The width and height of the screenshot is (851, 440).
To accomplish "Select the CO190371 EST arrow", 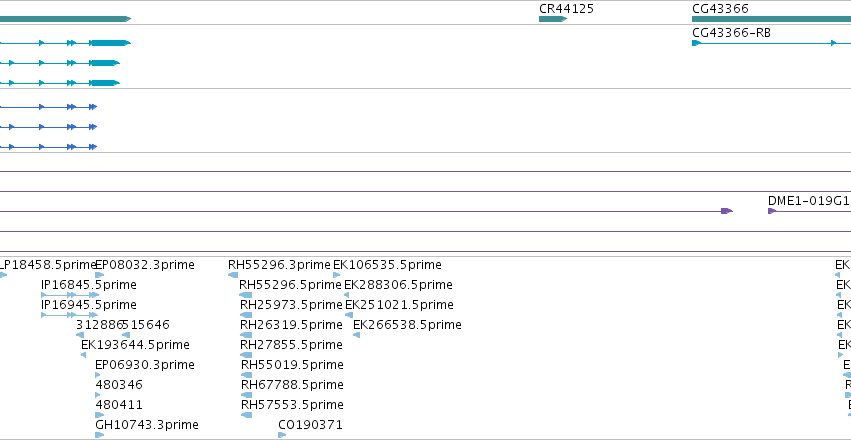I will 282,435.
